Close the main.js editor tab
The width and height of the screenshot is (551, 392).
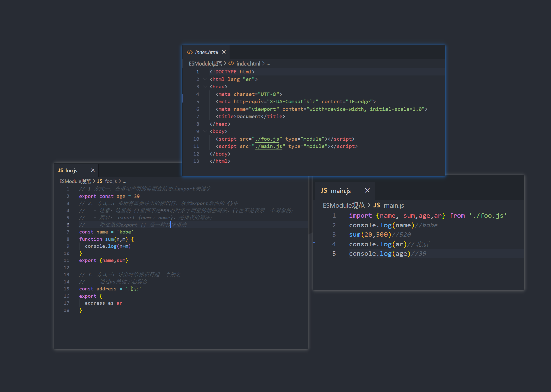pyautogui.click(x=367, y=190)
